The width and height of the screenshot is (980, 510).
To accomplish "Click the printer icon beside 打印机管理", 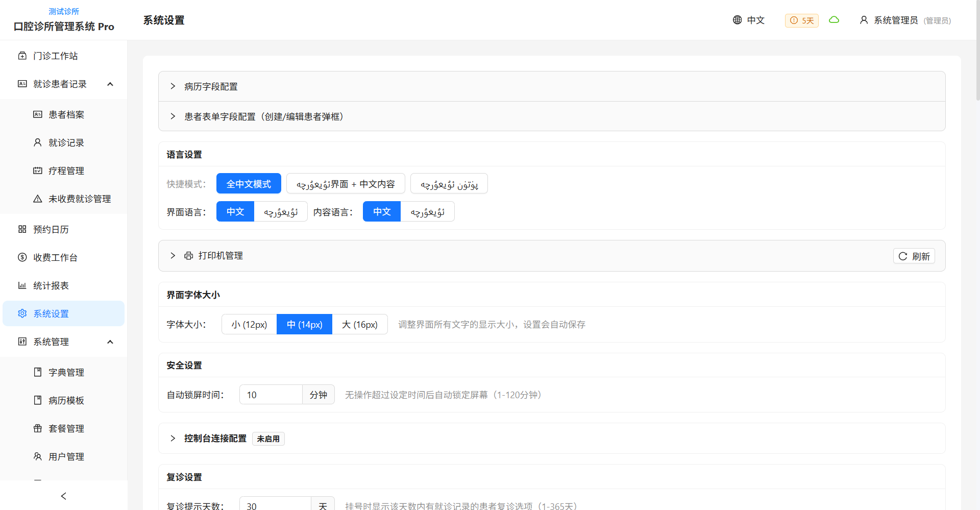I will point(189,256).
